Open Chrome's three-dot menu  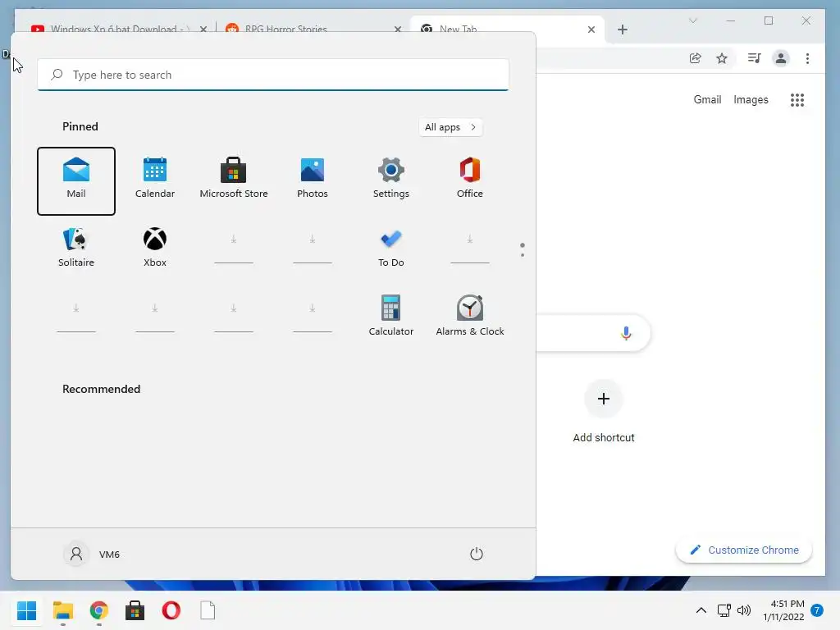click(807, 58)
